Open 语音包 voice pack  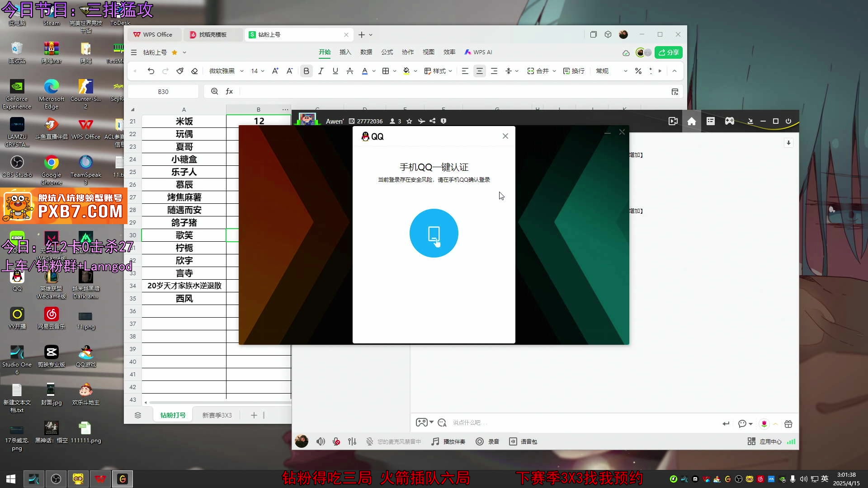point(523,441)
